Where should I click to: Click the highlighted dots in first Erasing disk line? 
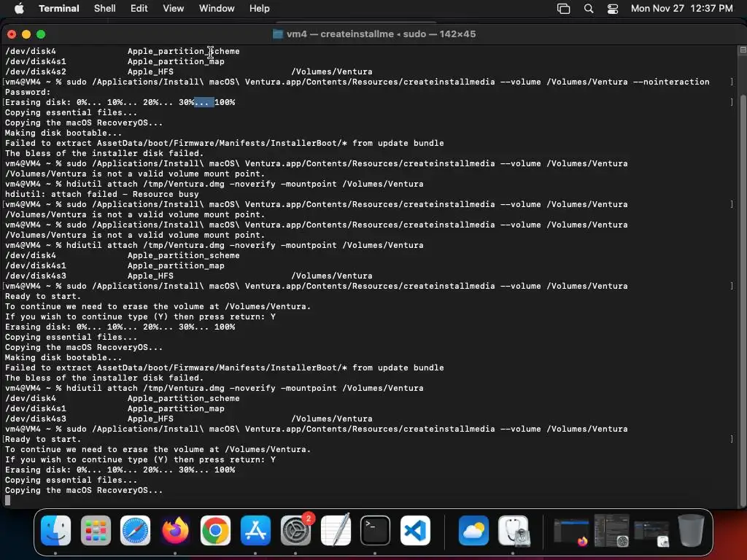tap(204, 102)
